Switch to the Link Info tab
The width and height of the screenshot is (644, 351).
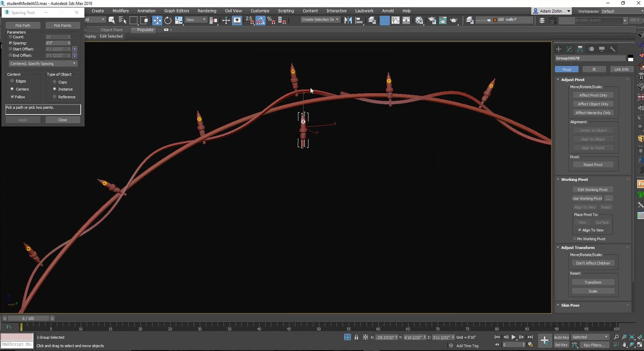click(x=621, y=69)
